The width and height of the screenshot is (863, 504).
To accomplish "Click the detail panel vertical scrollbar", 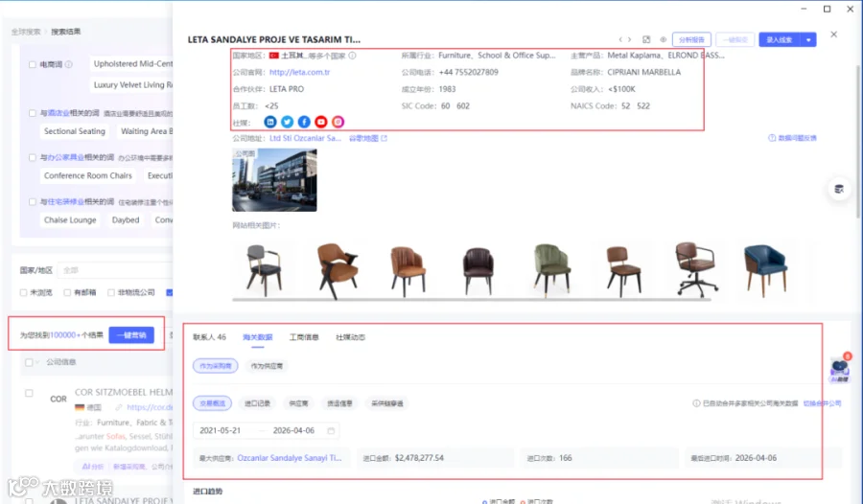I will (x=858, y=140).
